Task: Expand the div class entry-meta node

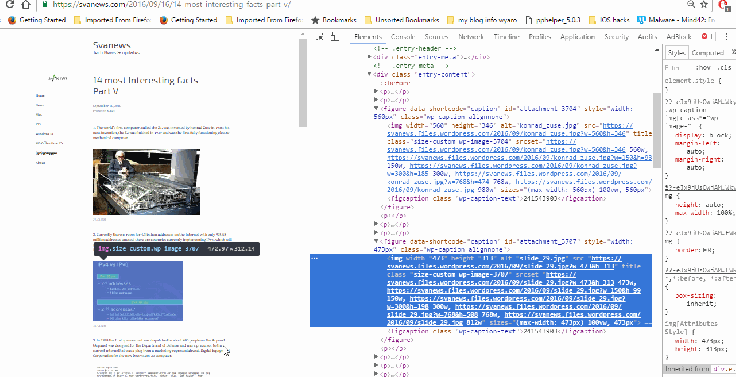Action: 370,57
